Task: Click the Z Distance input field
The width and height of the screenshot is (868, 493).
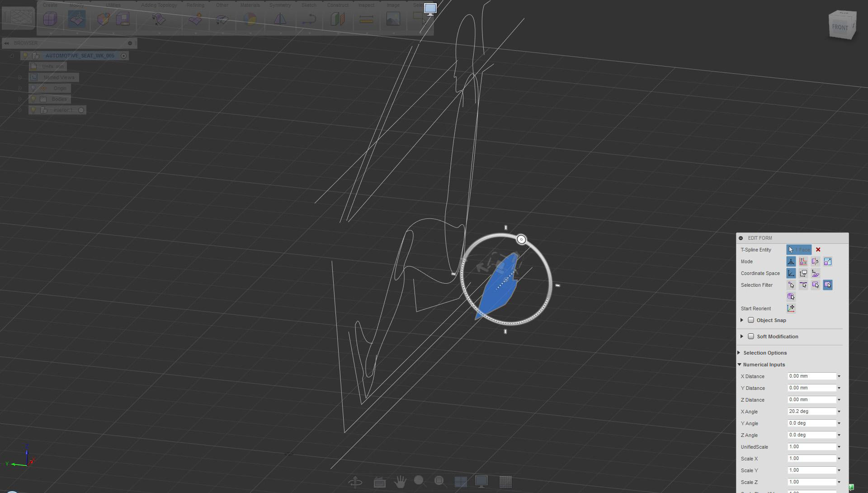Action: pyautogui.click(x=811, y=400)
